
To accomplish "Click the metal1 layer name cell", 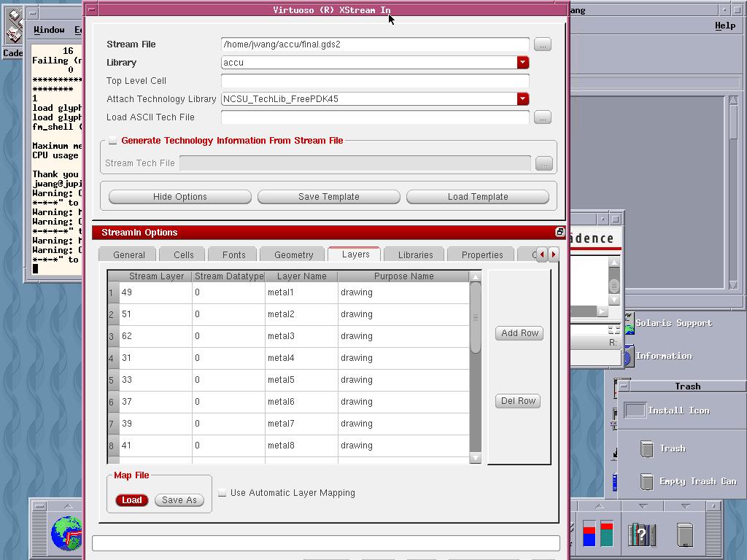I will click(x=301, y=292).
